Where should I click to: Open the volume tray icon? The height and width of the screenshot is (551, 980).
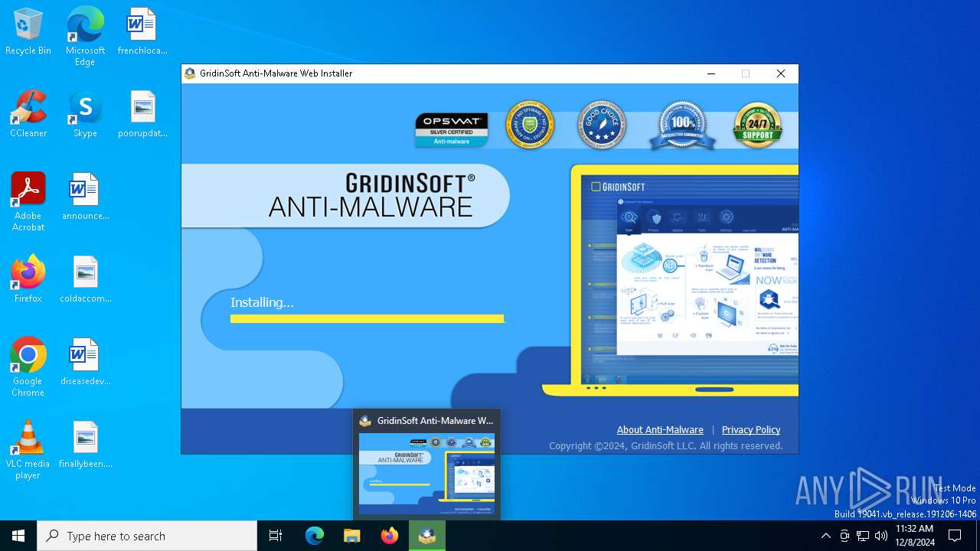pyautogui.click(x=881, y=536)
